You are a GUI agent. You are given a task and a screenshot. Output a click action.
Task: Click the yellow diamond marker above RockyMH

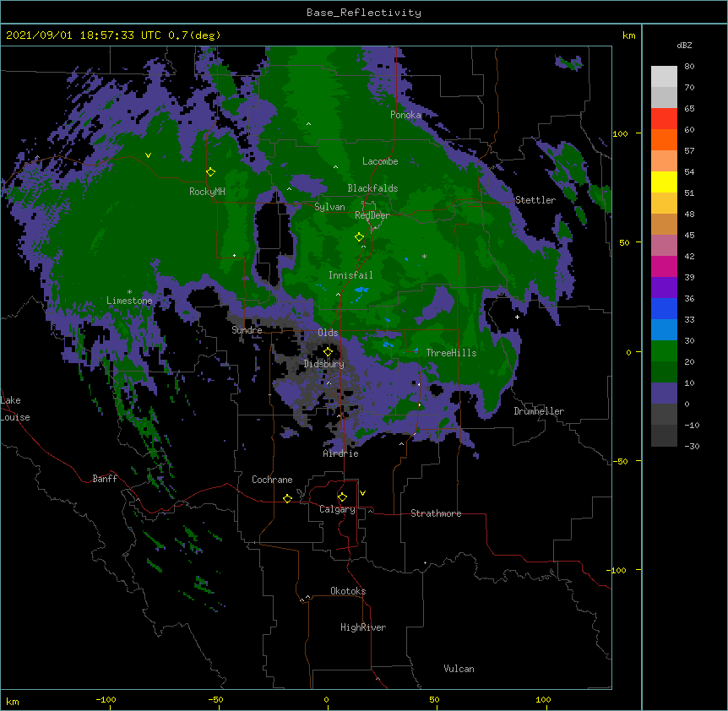[x=210, y=172]
